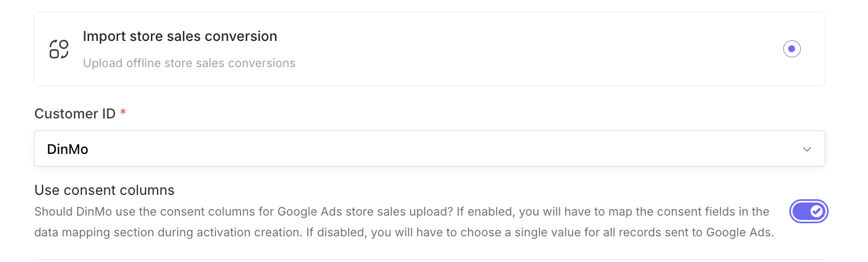Click empty area of store sales card
This screenshot has width=868, height=262.
click(x=519, y=49)
